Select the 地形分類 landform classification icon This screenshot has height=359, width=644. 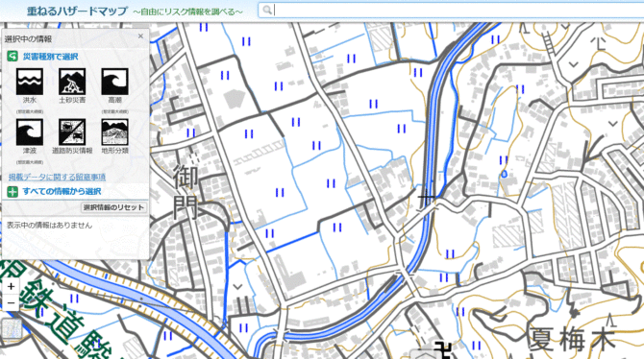point(115,132)
